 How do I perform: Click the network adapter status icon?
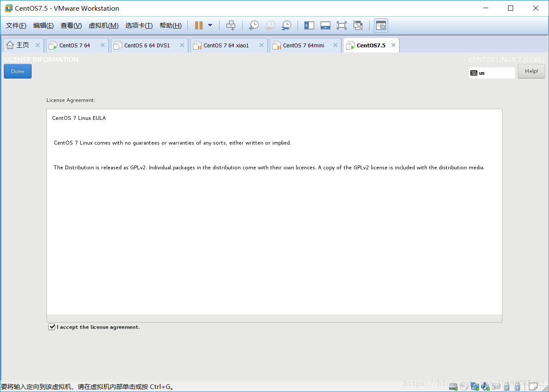coord(475,386)
